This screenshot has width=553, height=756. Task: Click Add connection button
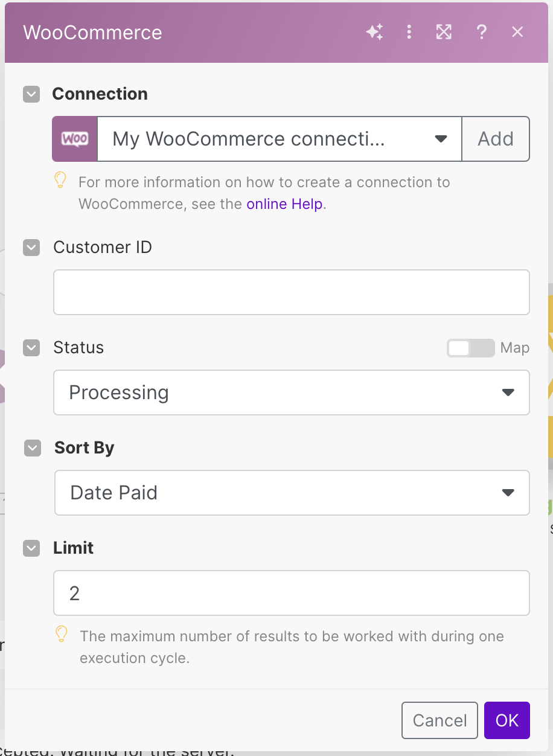(x=495, y=139)
